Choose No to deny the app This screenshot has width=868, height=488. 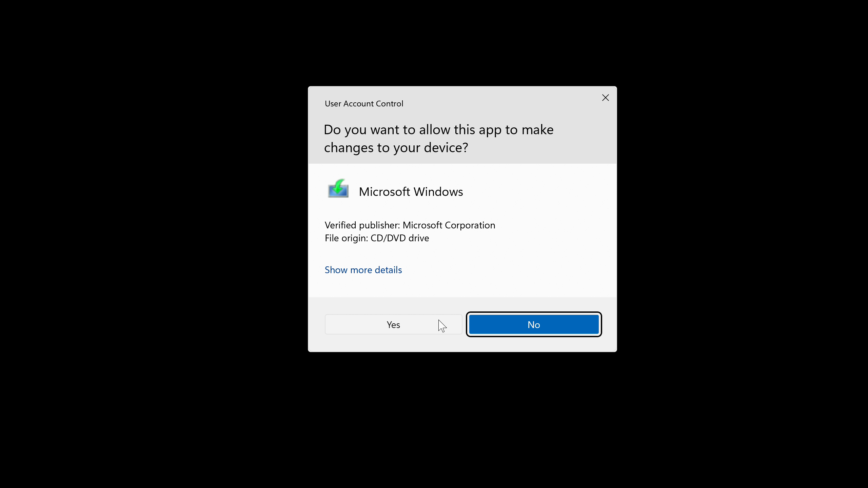[534, 324]
